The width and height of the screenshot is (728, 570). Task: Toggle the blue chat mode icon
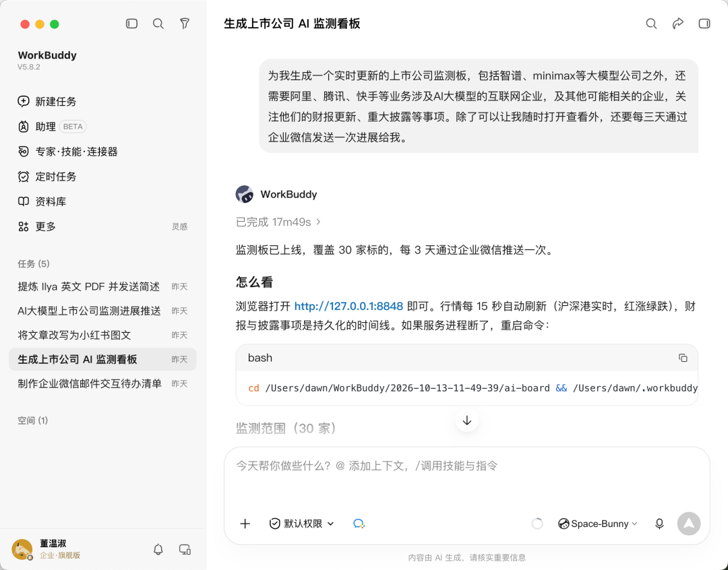359,524
